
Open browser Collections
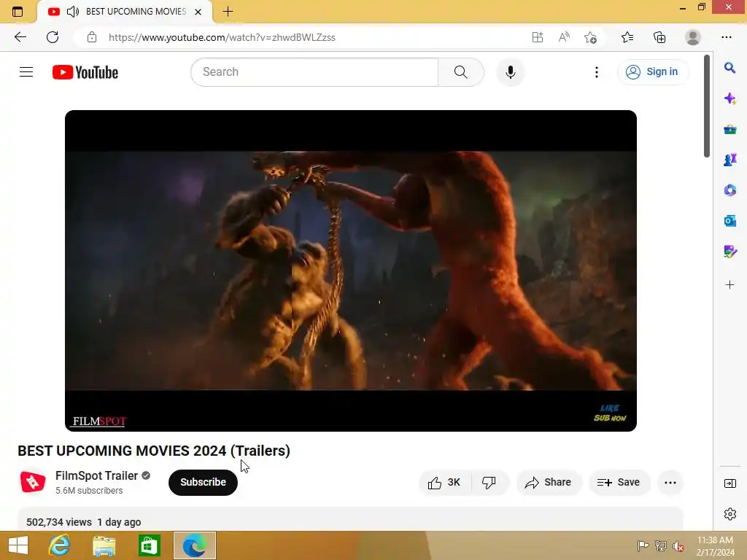(x=659, y=37)
